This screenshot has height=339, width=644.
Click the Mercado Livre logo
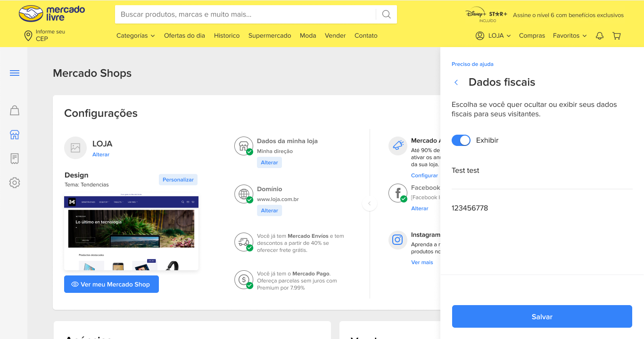(52, 14)
